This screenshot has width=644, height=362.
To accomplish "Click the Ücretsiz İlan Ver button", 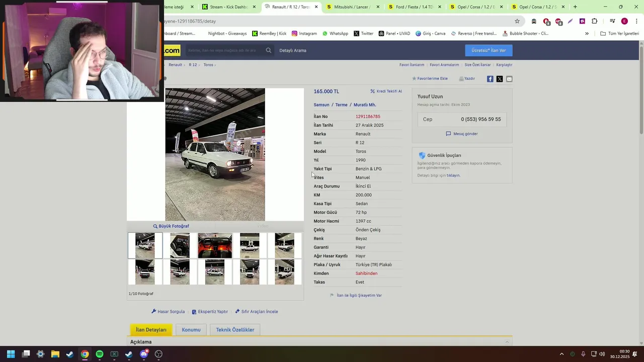I will [x=489, y=50].
